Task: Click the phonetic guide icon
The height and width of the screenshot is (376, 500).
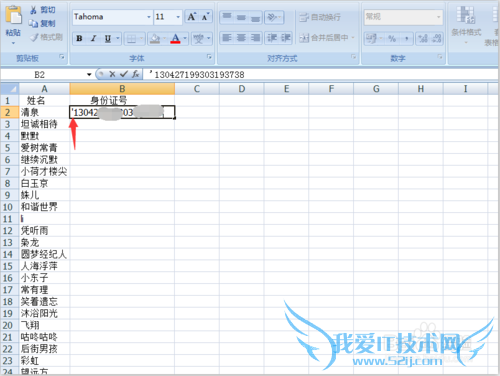Action: [x=199, y=39]
